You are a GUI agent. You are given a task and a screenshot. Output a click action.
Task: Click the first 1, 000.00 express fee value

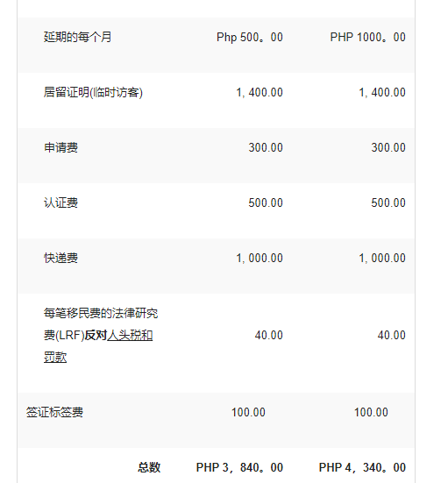tap(260, 258)
